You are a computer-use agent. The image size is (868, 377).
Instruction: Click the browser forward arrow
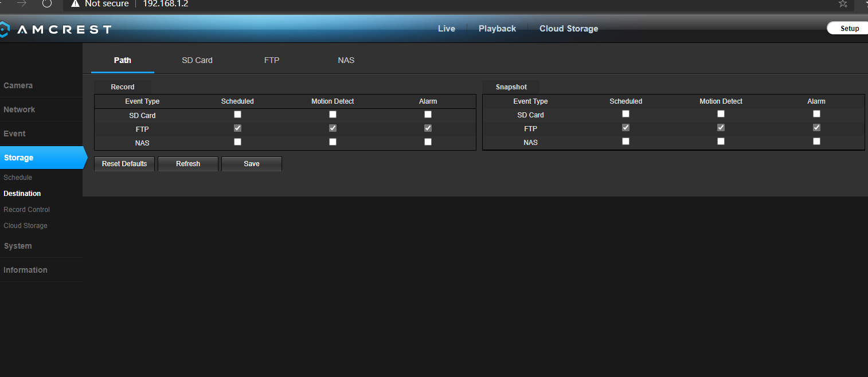(x=22, y=3)
